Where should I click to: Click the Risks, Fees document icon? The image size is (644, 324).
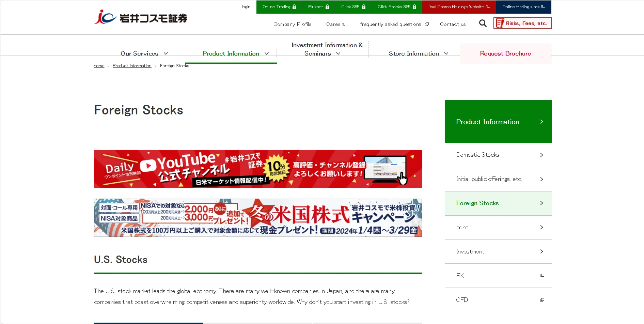click(500, 23)
